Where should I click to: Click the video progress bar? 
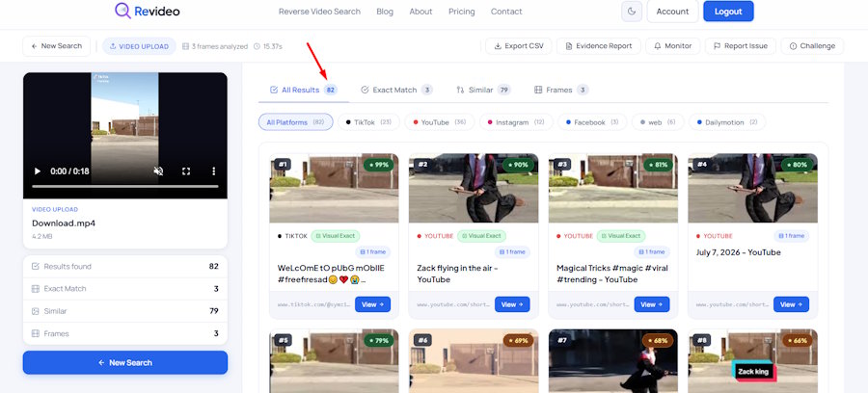125,186
